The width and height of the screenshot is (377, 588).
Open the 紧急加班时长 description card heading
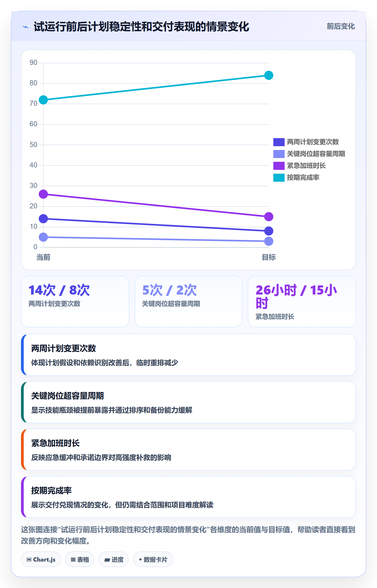point(55,443)
